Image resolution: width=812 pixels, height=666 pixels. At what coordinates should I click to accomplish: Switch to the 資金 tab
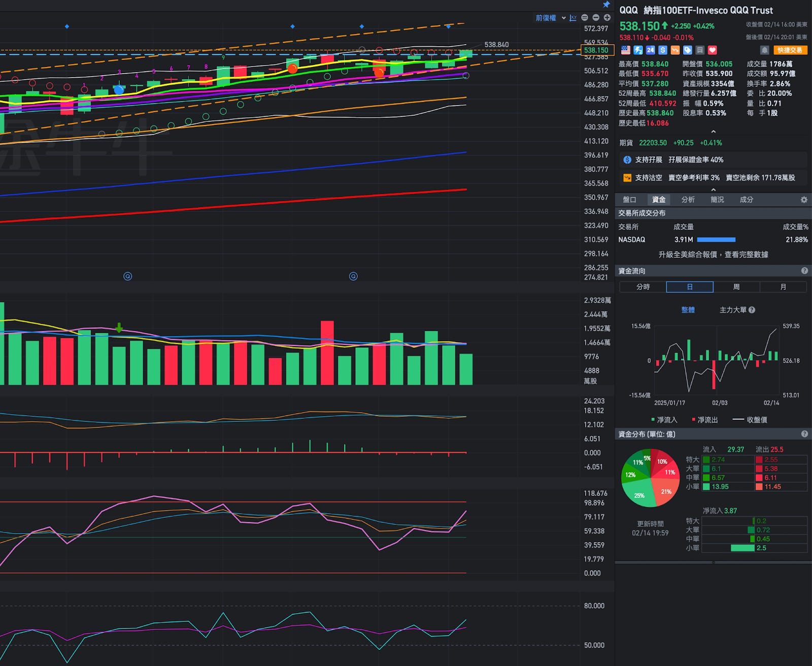pos(659,200)
